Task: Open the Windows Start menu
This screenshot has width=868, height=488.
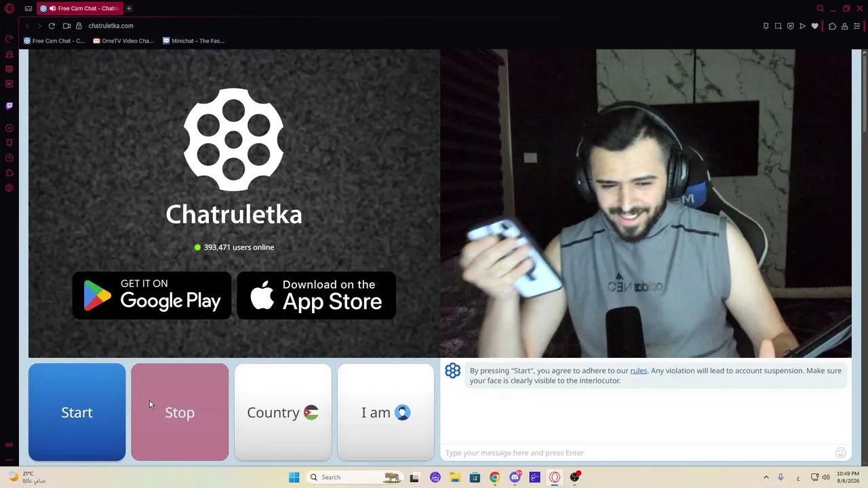Action: point(294,477)
